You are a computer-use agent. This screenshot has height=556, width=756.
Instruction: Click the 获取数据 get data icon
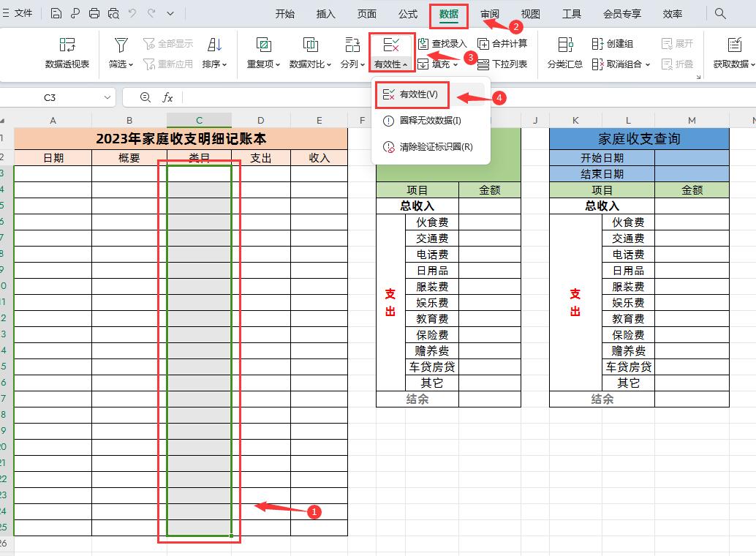click(734, 45)
